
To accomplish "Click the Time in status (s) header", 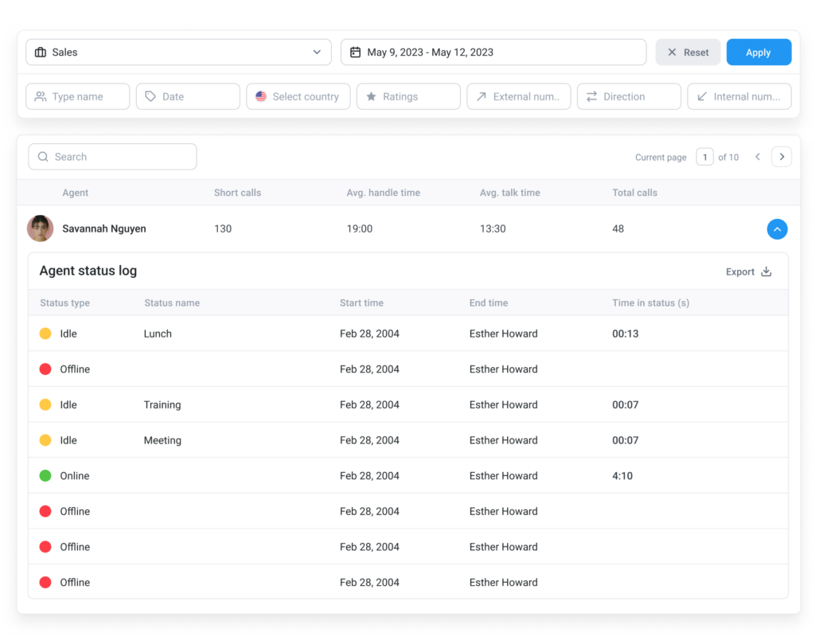I will pyautogui.click(x=651, y=303).
